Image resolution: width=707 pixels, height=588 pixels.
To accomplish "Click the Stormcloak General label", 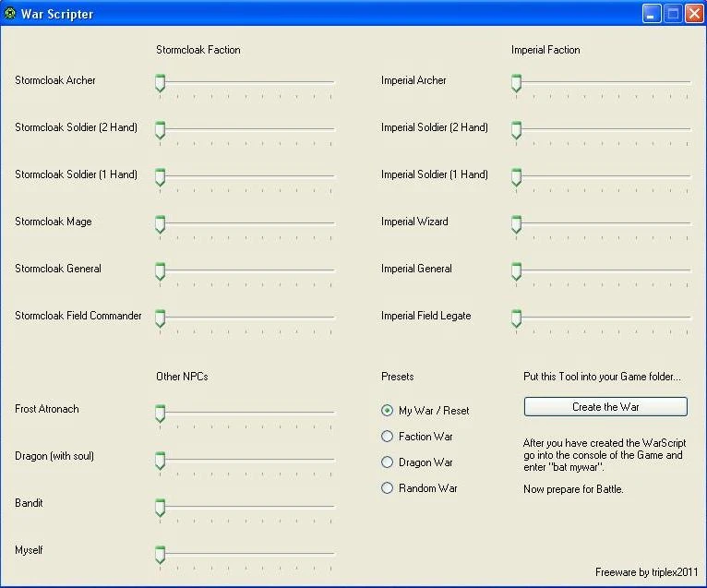I will (x=58, y=269).
